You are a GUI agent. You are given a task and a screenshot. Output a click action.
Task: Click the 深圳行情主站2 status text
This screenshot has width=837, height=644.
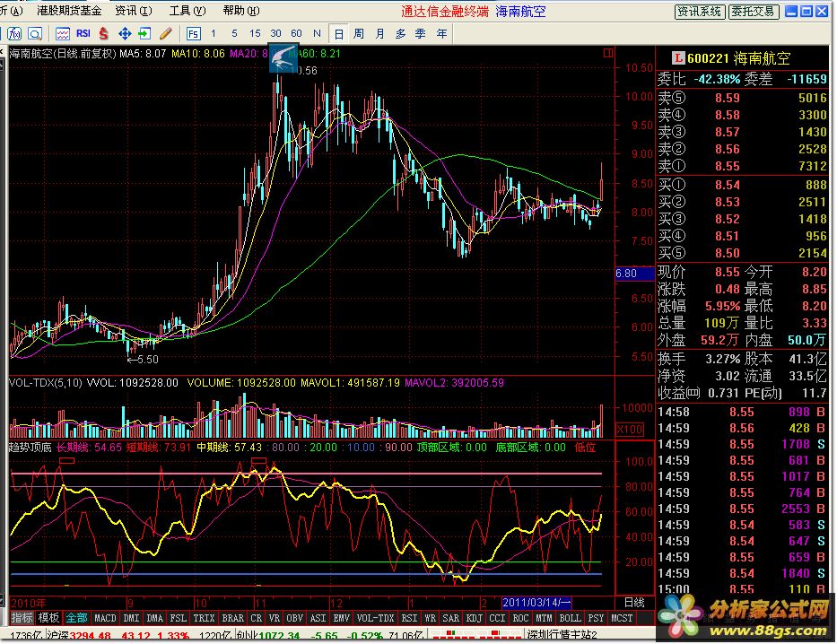(562, 635)
